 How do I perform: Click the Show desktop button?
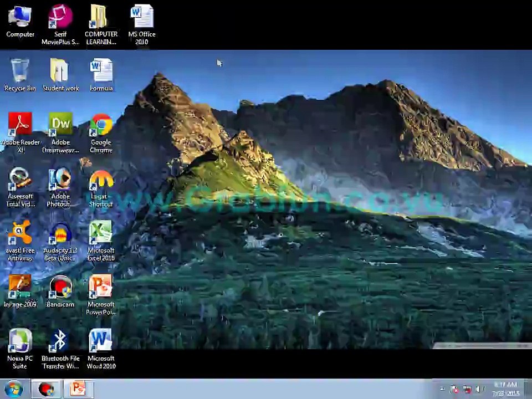click(529, 389)
